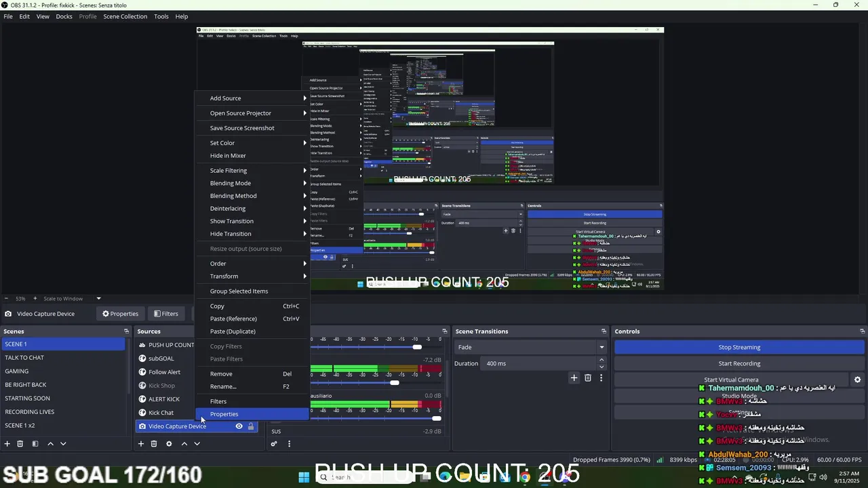Viewport: 868px width, 488px height.
Task: Move scene up with Scenes up arrow
Action: (50, 444)
